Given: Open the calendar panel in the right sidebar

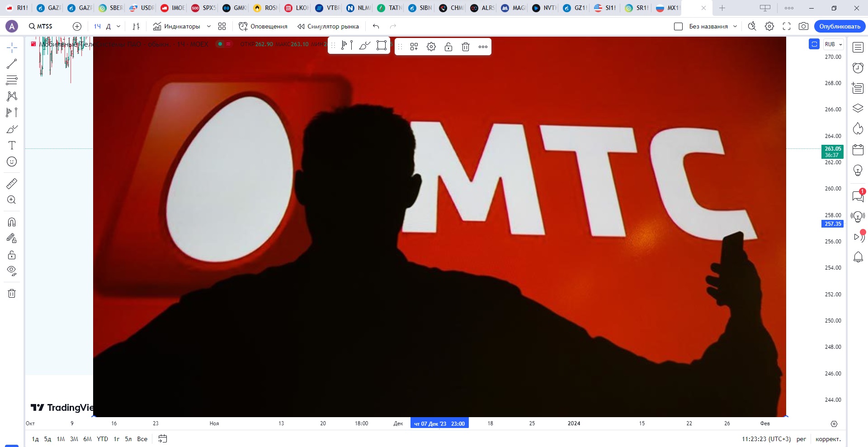Looking at the screenshot, I should (x=858, y=149).
